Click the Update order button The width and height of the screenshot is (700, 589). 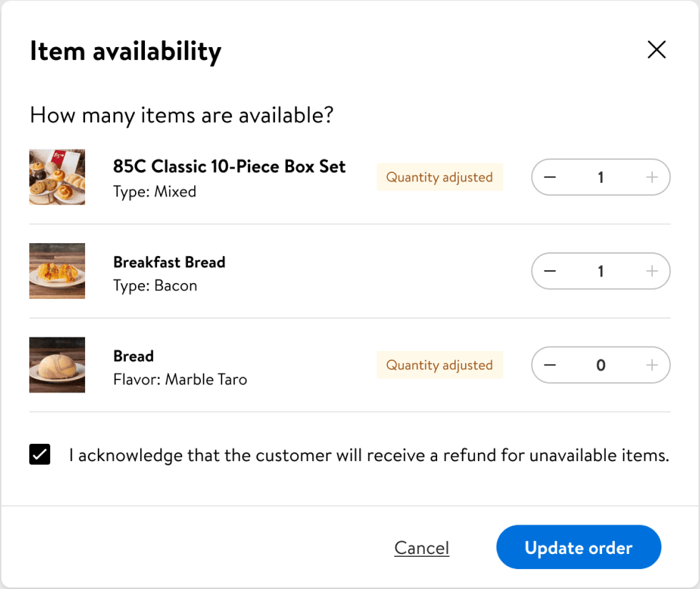[x=579, y=548]
